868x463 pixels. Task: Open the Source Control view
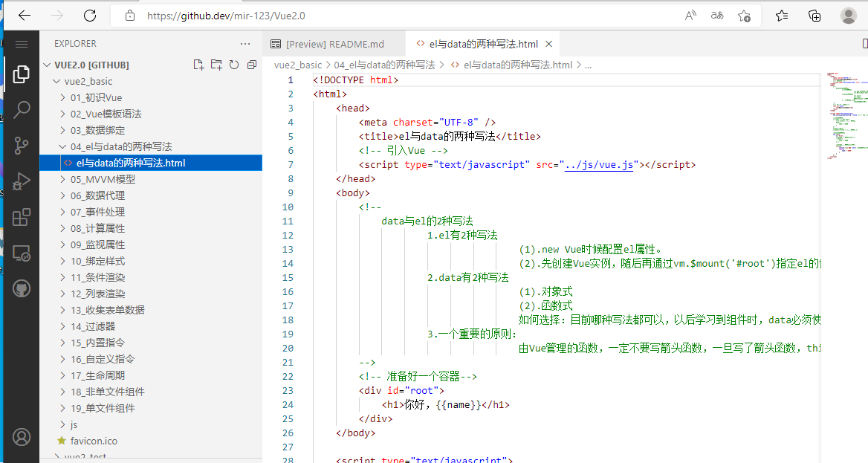click(21, 145)
